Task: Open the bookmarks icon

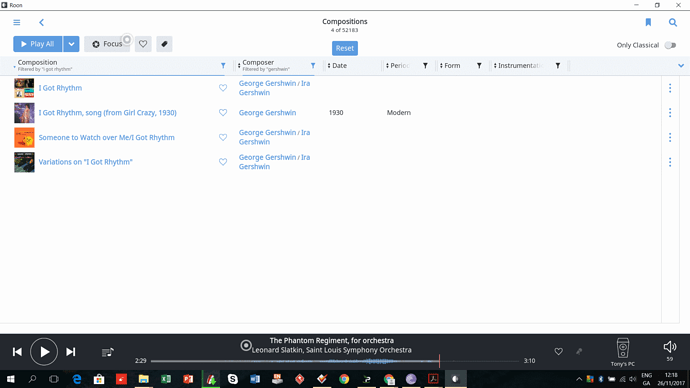Action: (648, 22)
